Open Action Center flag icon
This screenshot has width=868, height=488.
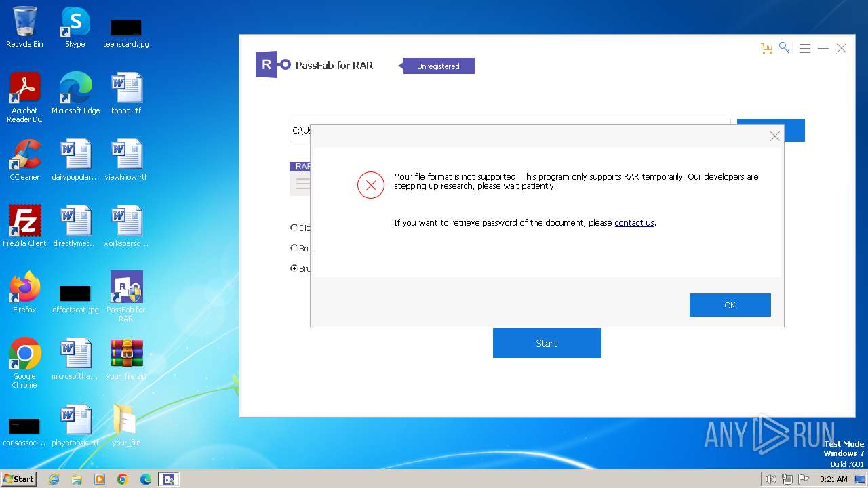pos(804,479)
